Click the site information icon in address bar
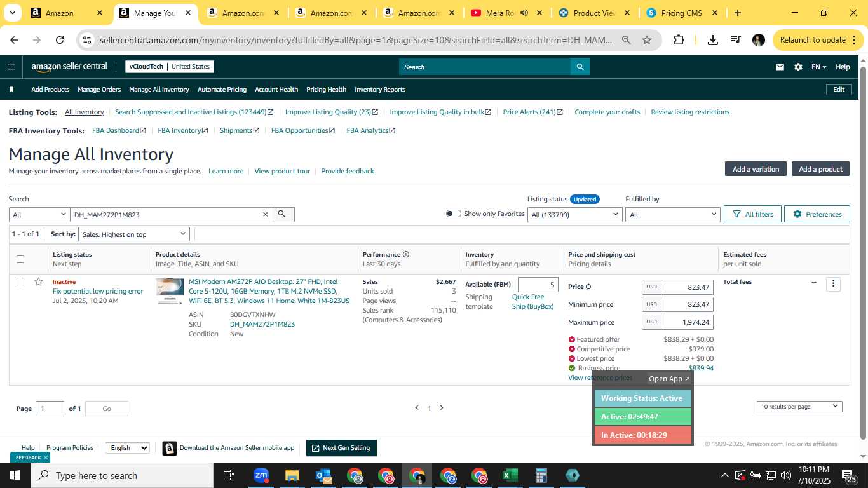The image size is (868, 488). (87, 40)
